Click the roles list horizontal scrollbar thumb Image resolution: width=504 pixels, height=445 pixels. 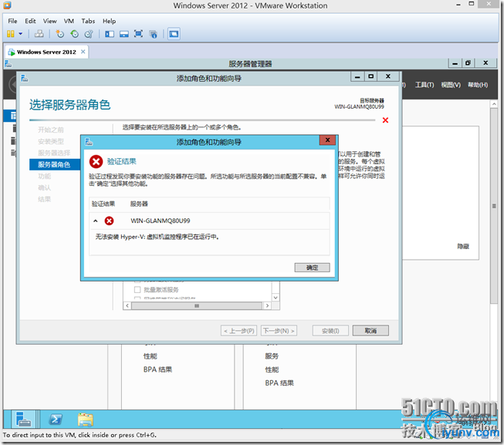[197, 305]
